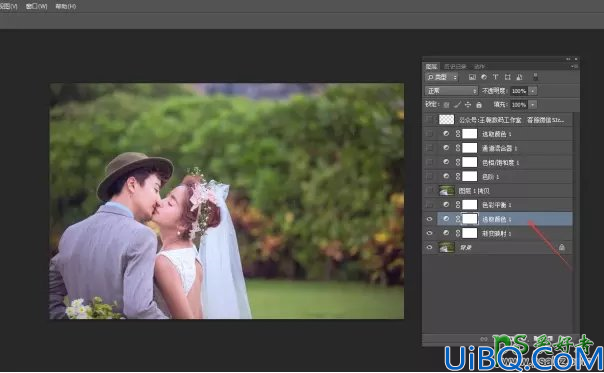Click adjustment icon of 色彩平衡 1 layer
The height and width of the screenshot is (373, 604).
446,205
